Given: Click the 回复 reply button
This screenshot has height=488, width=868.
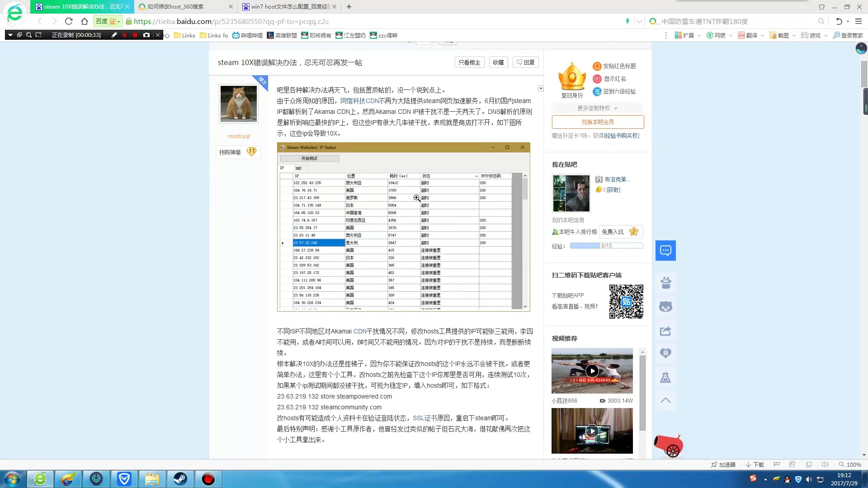Looking at the screenshot, I should 525,62.
